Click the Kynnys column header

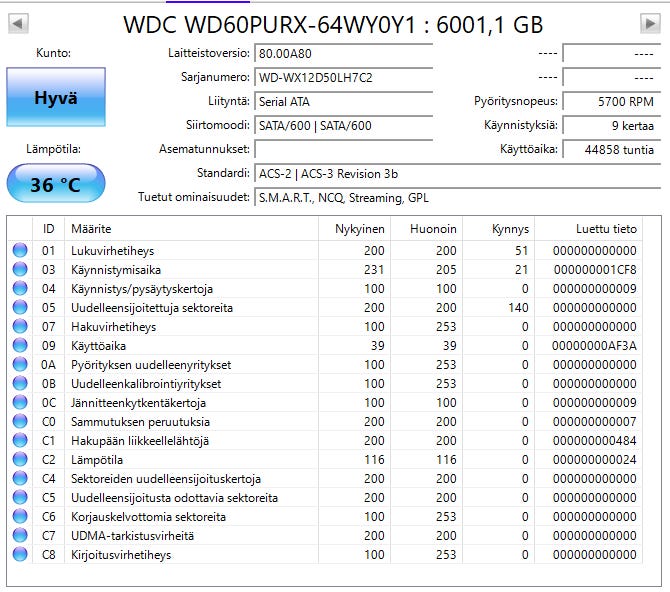tap(499, 229)
